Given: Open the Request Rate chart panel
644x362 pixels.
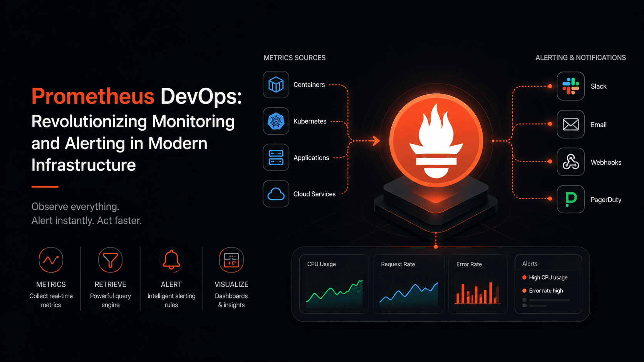Looking at the screenshot, I should click(409, 284).
